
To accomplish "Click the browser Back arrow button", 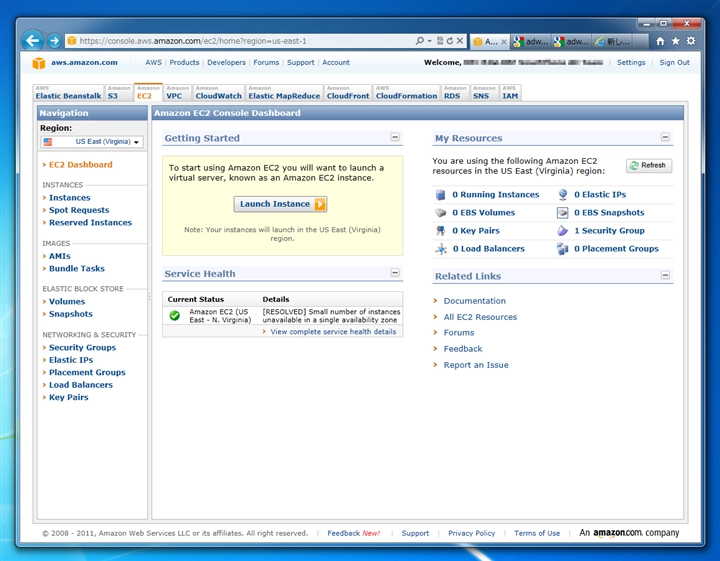I will 32,41.
